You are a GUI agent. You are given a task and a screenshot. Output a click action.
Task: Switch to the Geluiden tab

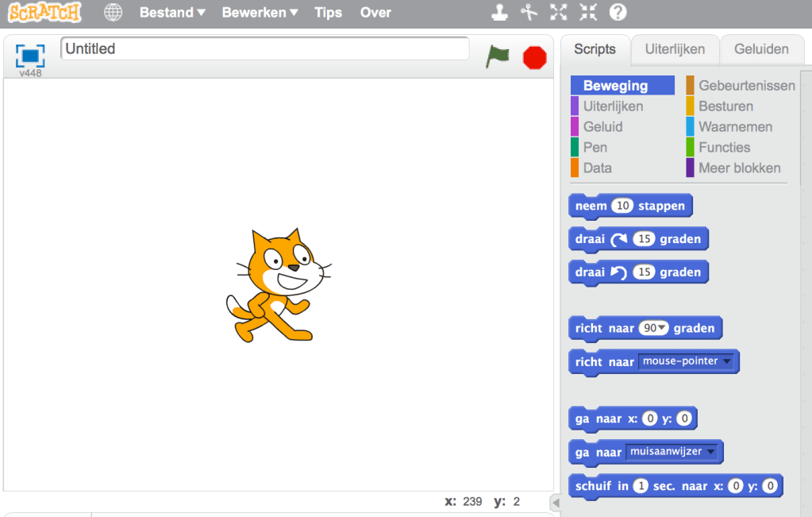point(761,49)
